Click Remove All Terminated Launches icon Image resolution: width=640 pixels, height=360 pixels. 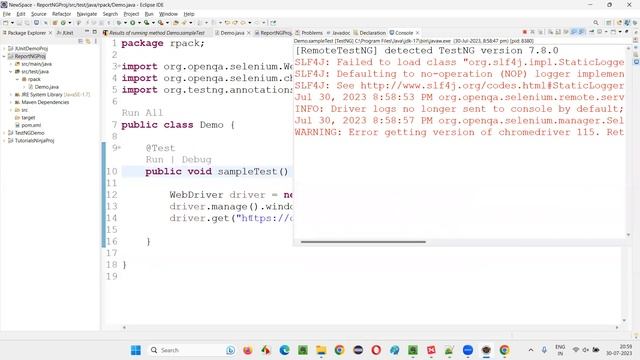click(540, 32)
